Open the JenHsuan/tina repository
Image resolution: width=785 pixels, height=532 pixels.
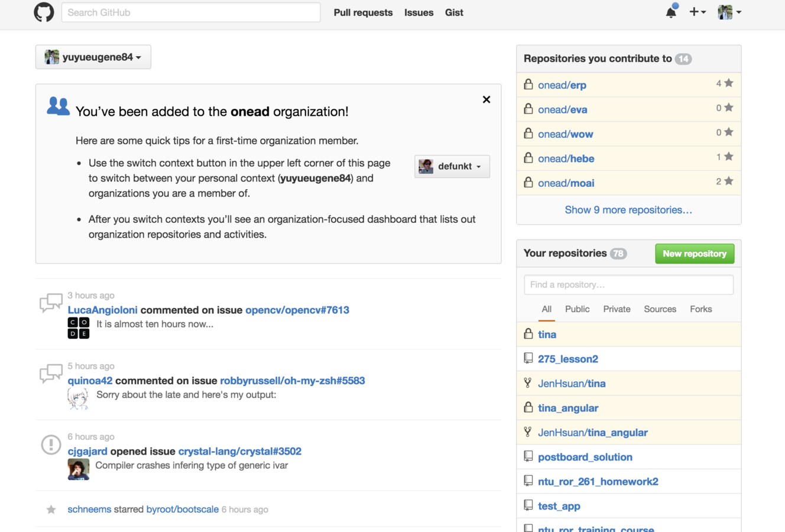tap(572, 384)
